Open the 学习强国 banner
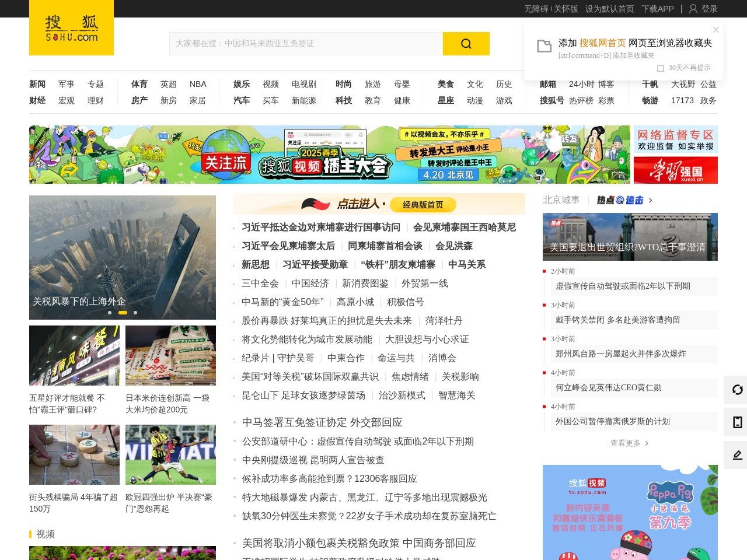Image resolution: width=747 pixels, height=560 pixels. [676, 170]
